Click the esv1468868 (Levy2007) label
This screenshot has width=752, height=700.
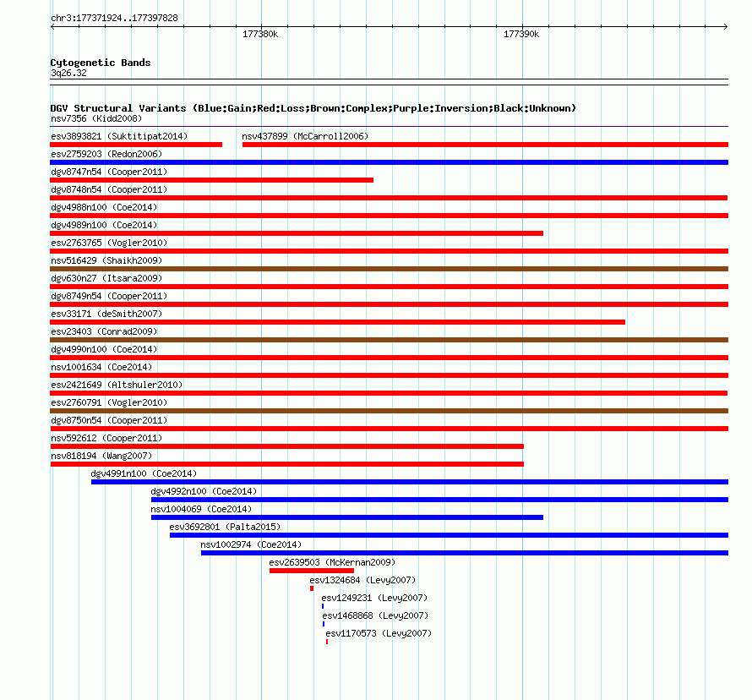pos(375,615)
